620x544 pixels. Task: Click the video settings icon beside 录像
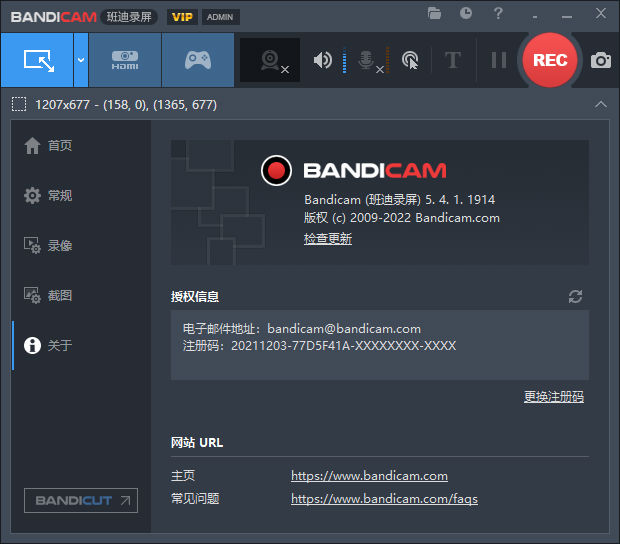[x=32, y=246]
